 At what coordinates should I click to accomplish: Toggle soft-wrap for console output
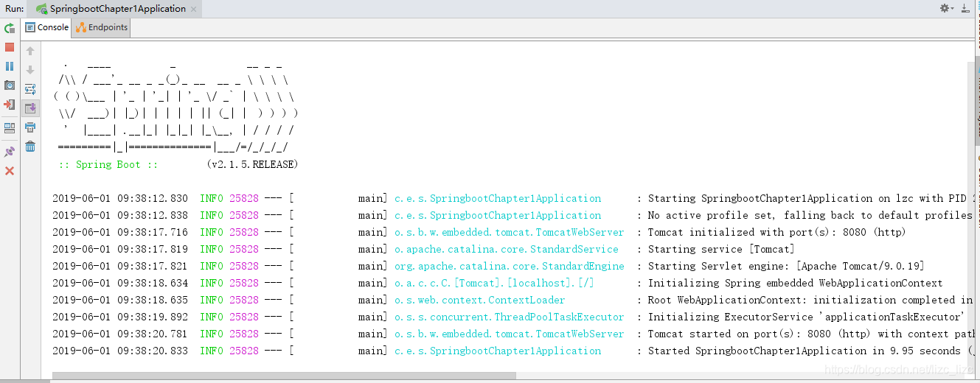(x=30, y=90)
